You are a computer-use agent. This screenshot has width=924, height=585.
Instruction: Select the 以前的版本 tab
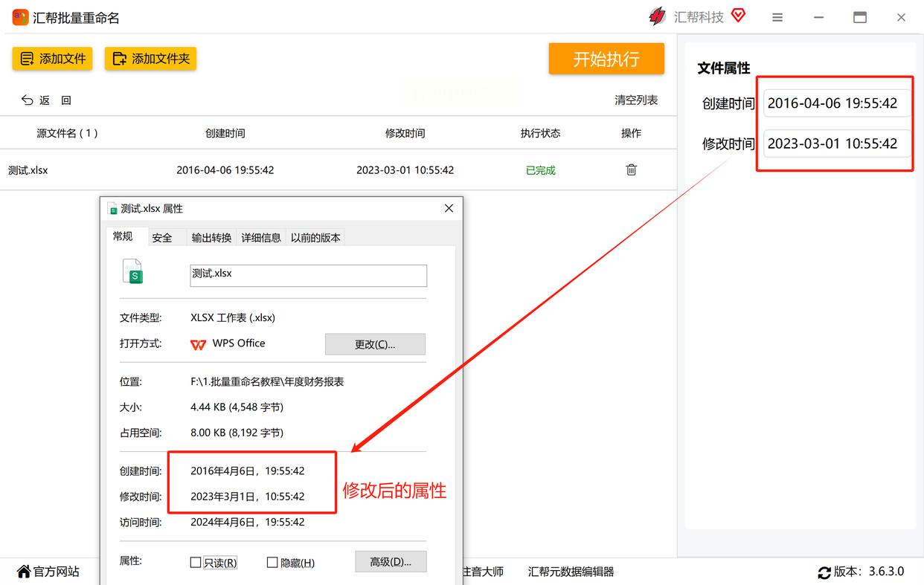pyautogui.click(x=315, y=238)
